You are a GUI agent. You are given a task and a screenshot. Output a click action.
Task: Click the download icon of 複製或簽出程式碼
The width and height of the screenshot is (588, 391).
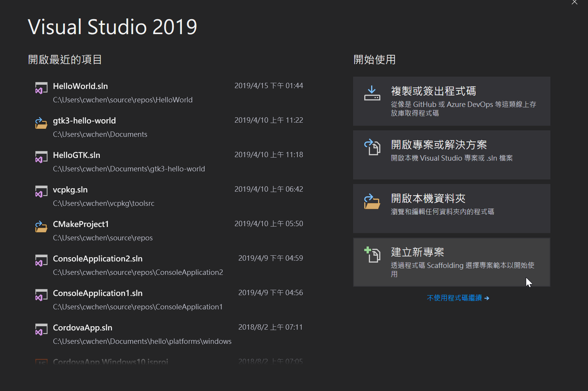click(372, 93)
